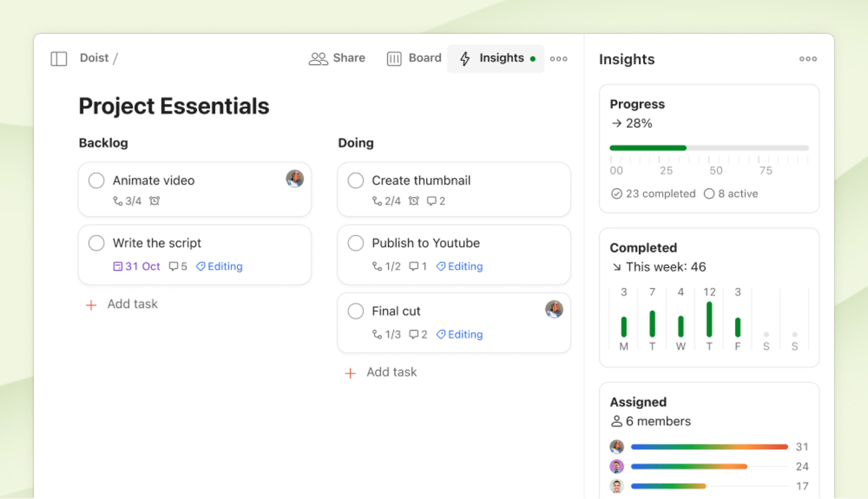The width and height of the screenshot is (868, 499).
Task: Click the plus icon under Backlog column
Action: 91,305
